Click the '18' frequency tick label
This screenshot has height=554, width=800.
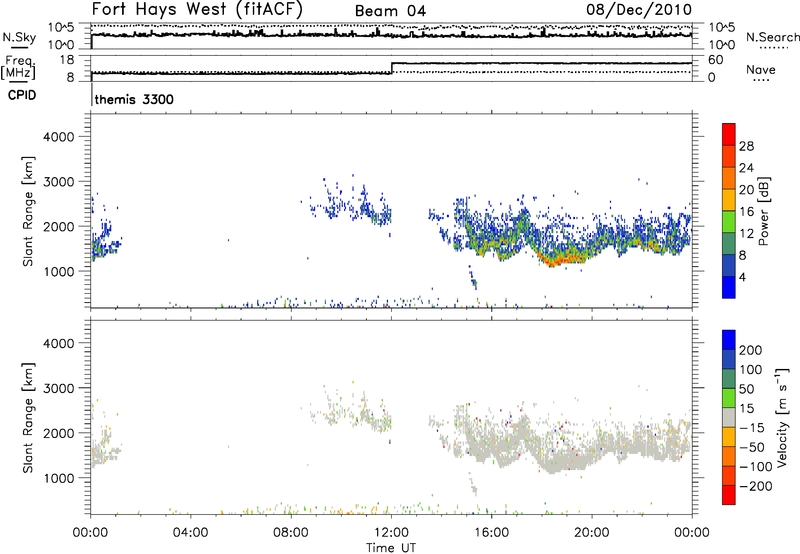(67, 60)
